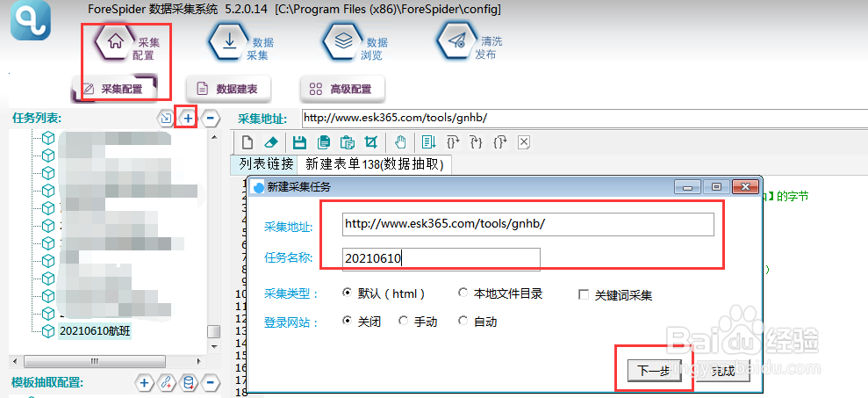Click the boxed X toolbar icon
This screenshot has width=868, height=398.
pos(524,142)
